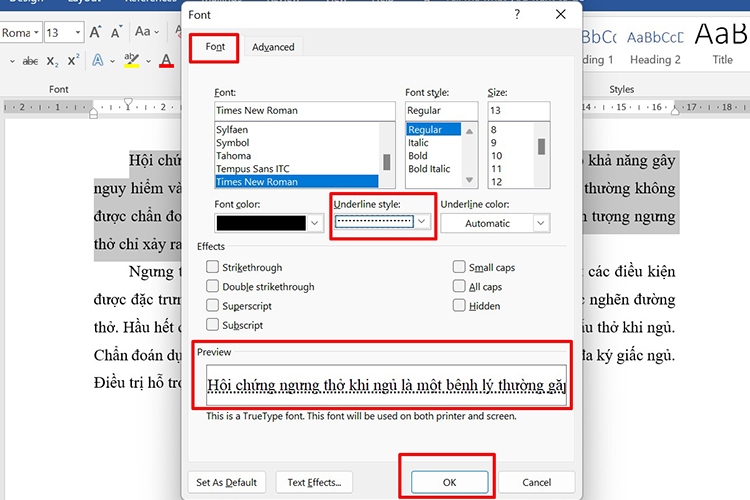Open the ribbon font name dropdown

point(36,33)
